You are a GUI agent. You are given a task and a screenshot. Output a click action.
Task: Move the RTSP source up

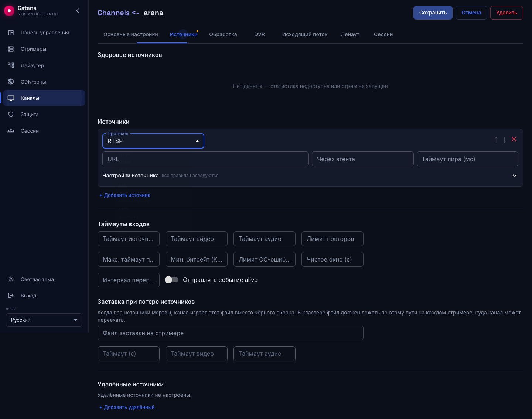pyautogui.click(x=496, y=140)
